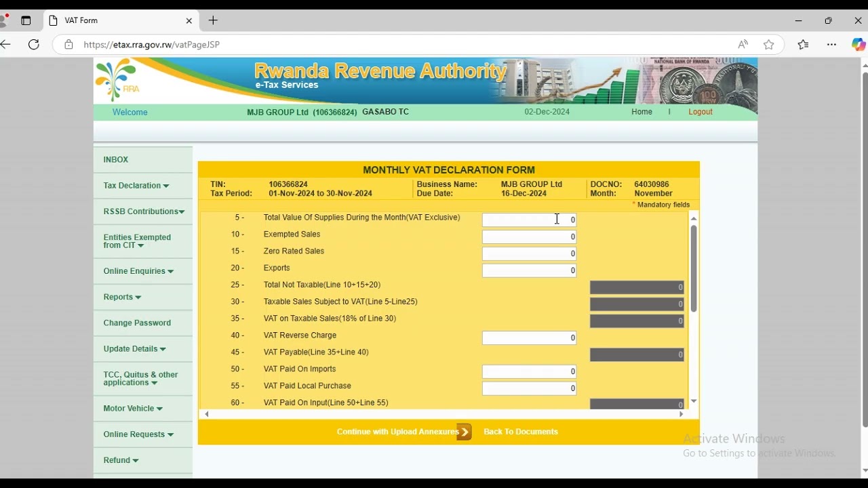This screenshot has height=488, width=868.
Task: Click Continue with Upload Annexures button
Action: (404, 432)
